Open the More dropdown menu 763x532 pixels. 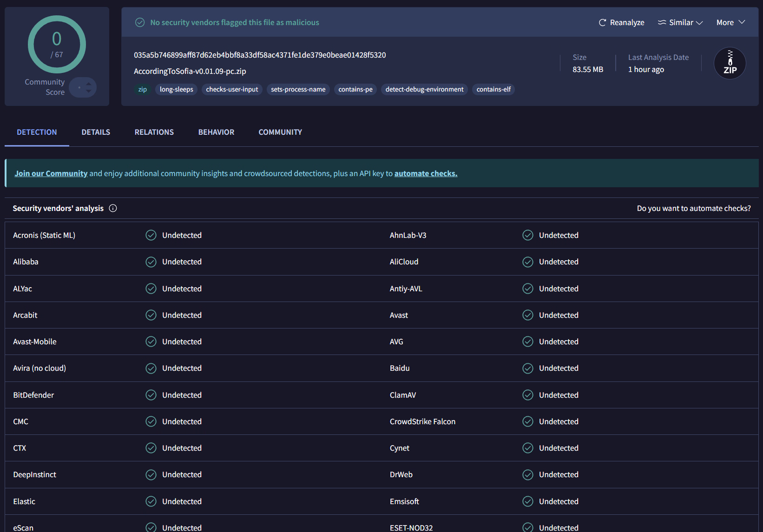730,22
